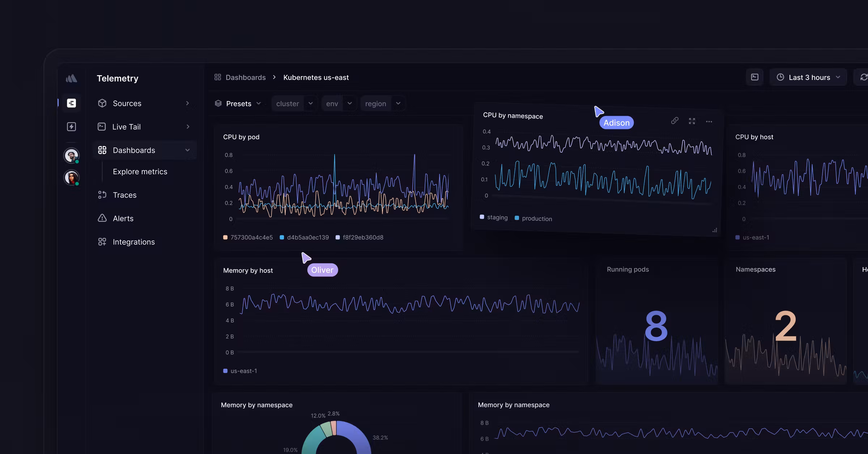Hide the production series in CPU by namespace
Viewport: 868px width, 454px height.
(533, 218)
